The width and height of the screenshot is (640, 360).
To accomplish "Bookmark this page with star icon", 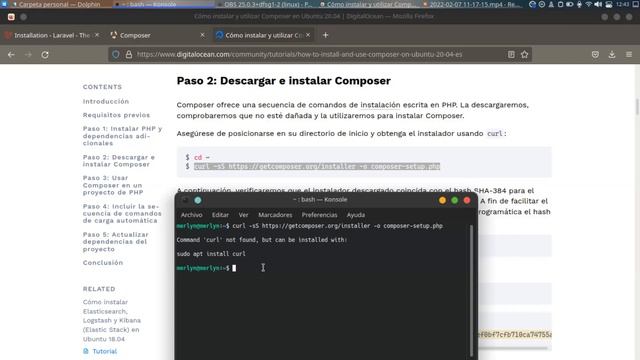I will [x=524, y=54].
